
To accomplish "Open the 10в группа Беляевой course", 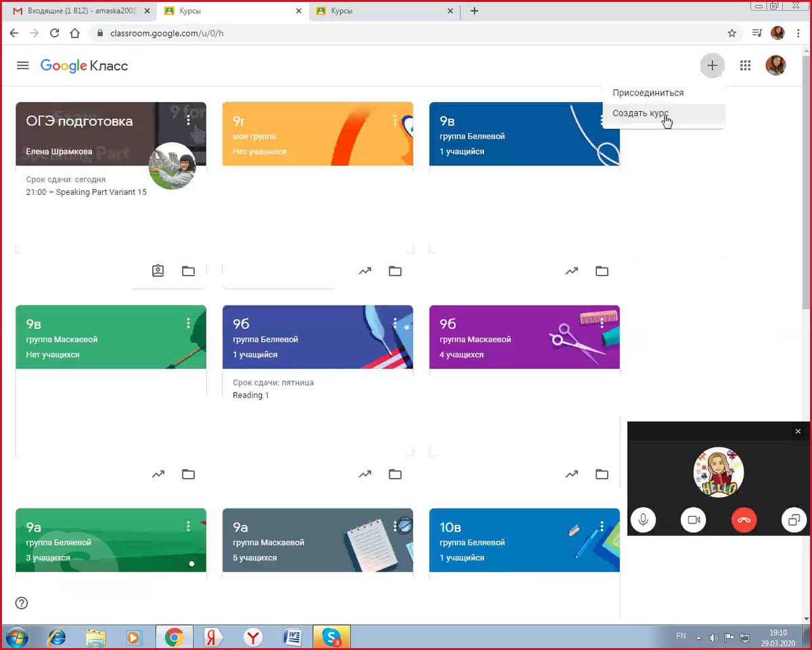I will click(451, 527).
